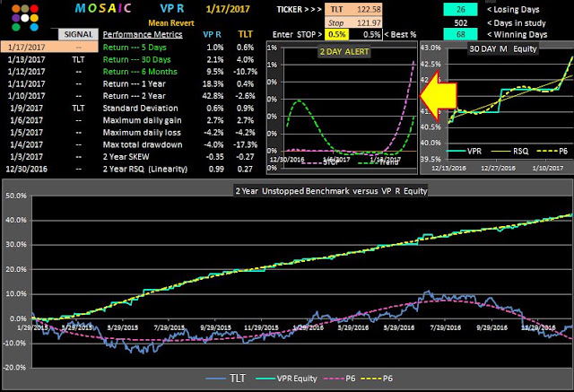
Task: Select the VPR Equity legend entry
Action: (286, 379)
